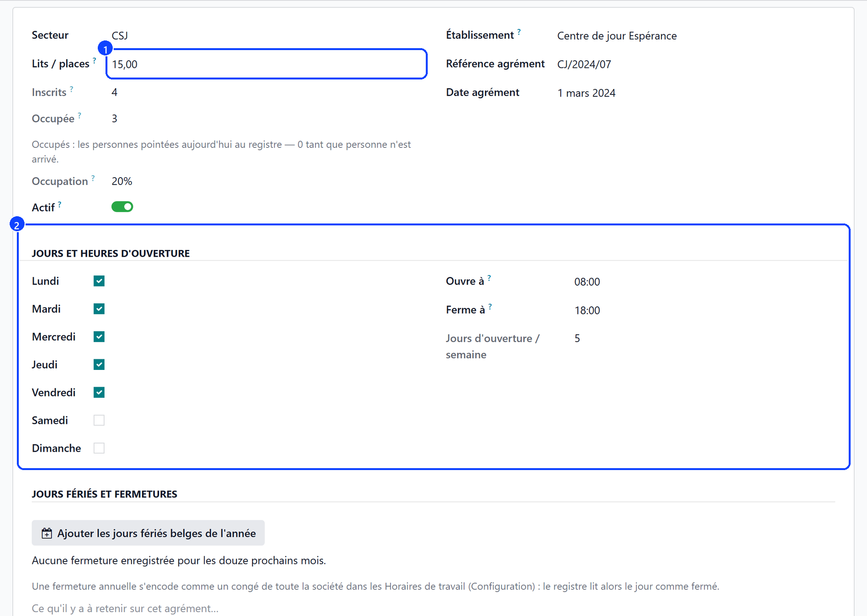Show the help tooltip next to Inscrits

pyautogui.click(x=71, y=89)
